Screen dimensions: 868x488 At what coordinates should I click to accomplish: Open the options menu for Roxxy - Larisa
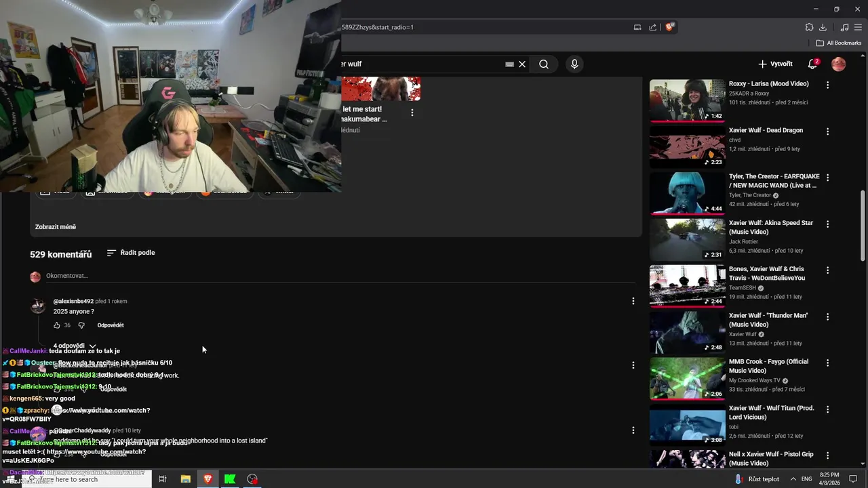[827, 85]
